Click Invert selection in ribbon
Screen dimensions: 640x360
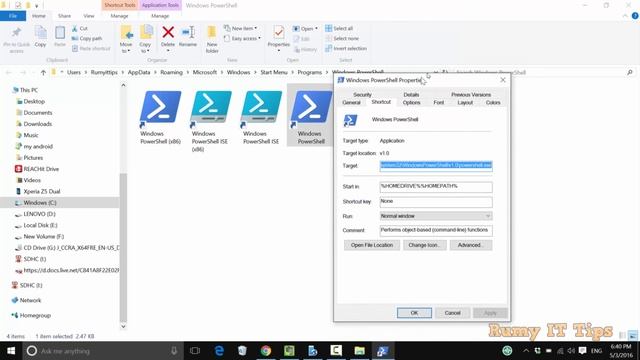pos(346,49)
